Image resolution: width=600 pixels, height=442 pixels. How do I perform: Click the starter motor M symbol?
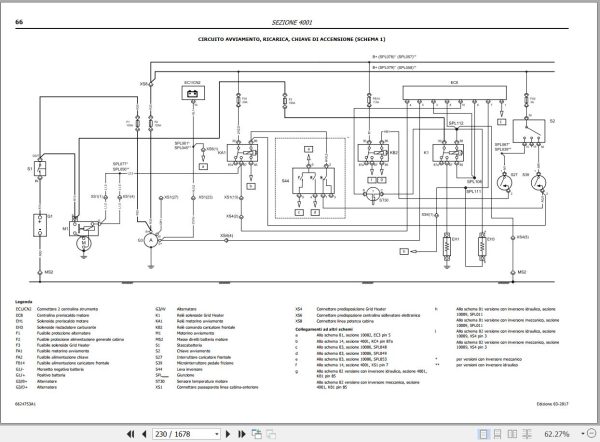84,243
